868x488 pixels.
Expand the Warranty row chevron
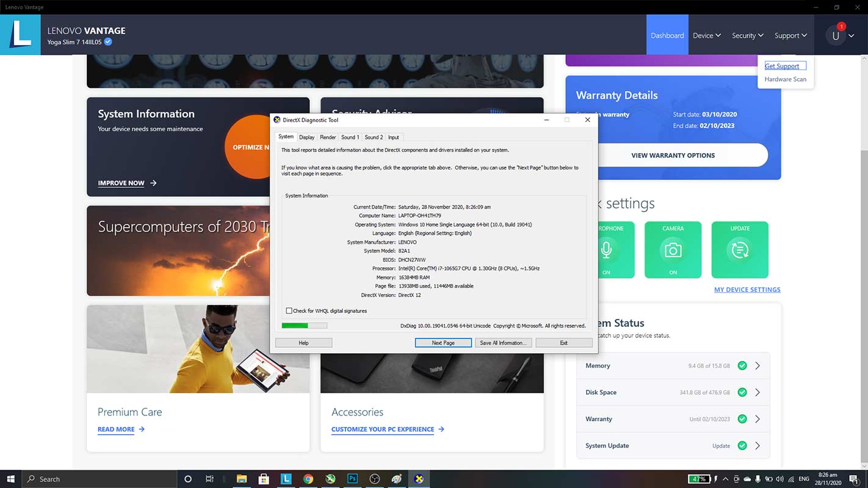[758, 419]
